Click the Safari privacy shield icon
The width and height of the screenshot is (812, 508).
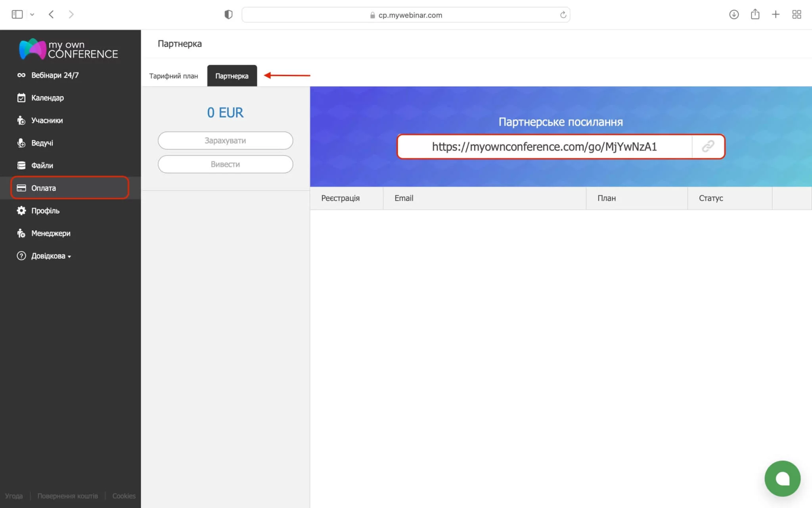[x=228, y=15]
